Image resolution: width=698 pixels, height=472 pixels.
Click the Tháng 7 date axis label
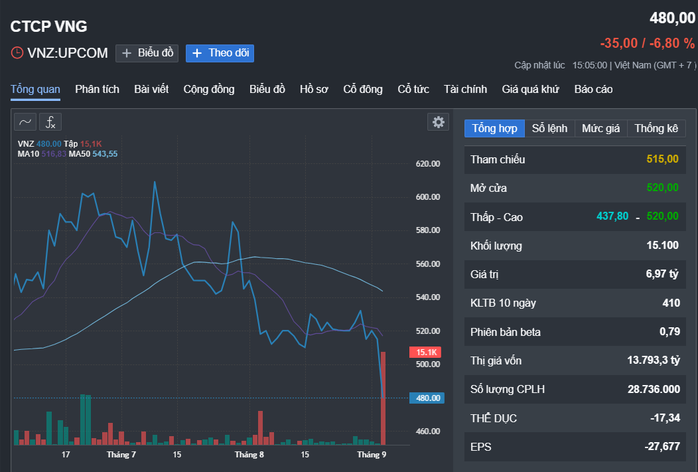tap(121, 455)
